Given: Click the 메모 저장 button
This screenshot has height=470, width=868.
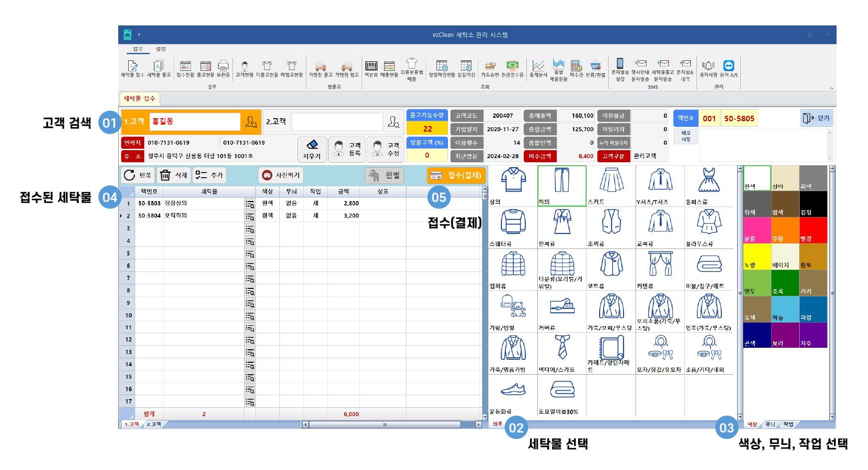Looking at the screenshot, I should tap(686, 137).
